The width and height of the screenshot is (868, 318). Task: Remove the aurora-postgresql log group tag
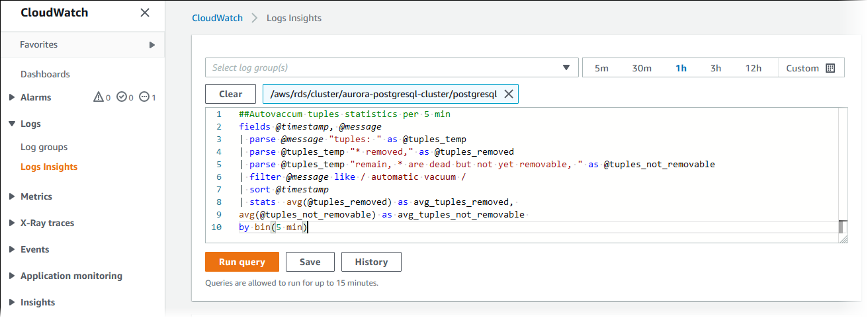click(509, 94)
